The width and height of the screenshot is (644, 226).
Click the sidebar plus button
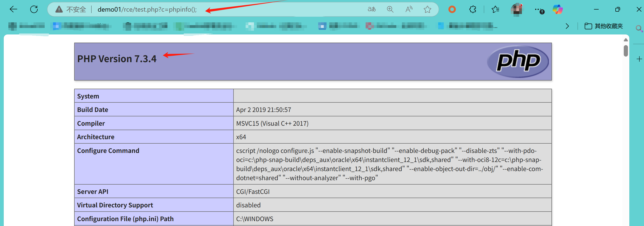click(639, 59)
